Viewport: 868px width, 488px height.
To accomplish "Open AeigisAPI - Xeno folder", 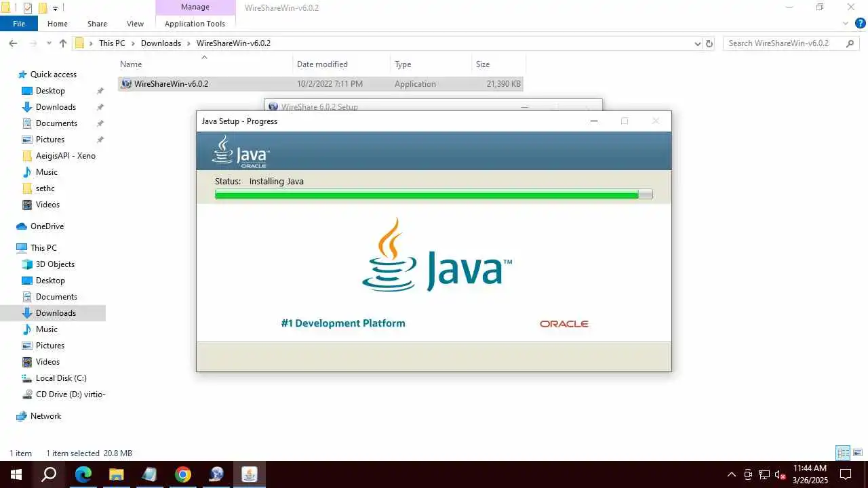I will click(65, 156).
